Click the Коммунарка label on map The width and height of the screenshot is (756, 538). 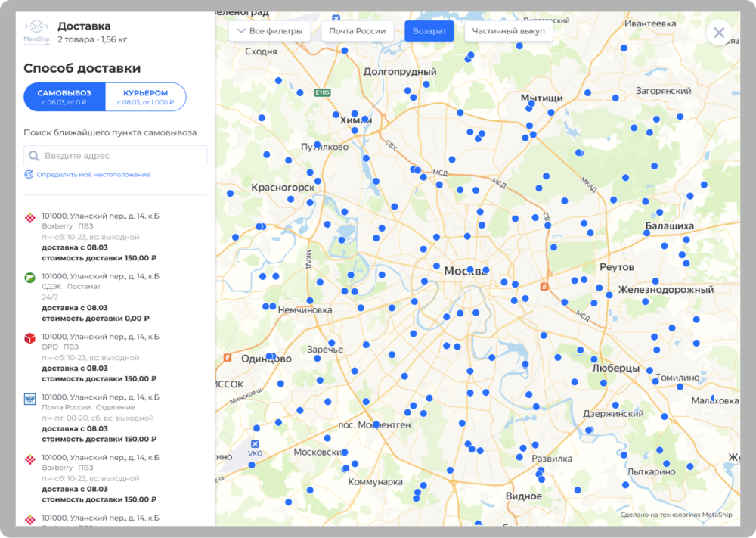[375, 481]
